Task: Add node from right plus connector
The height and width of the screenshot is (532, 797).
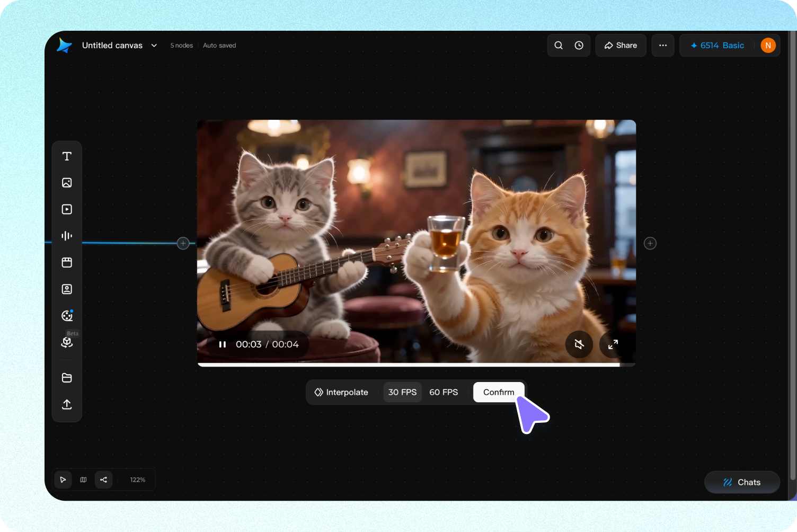Action: (x=650, y=243)
